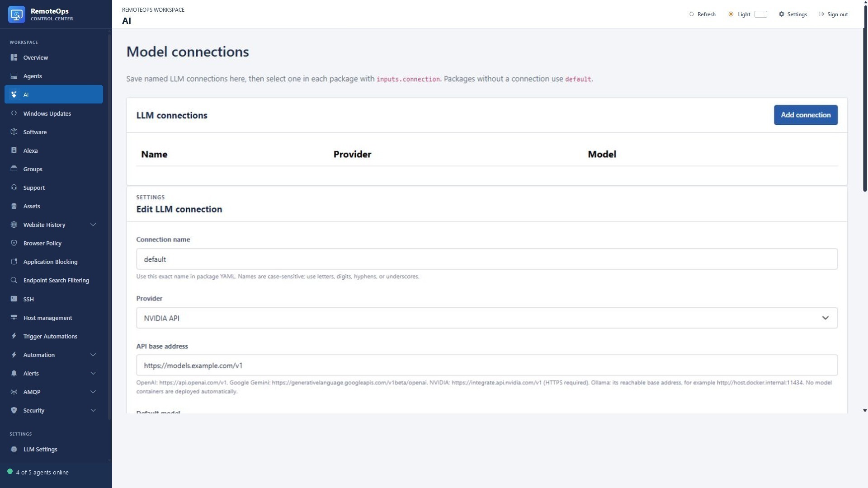Viewport: 868px width, 488px height.
Task: Open Windows Updates sync icon
Action: coord(14,113)
